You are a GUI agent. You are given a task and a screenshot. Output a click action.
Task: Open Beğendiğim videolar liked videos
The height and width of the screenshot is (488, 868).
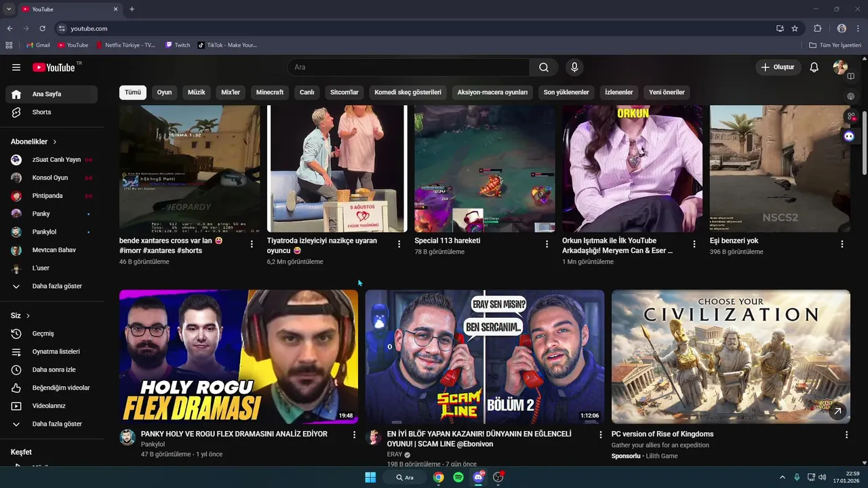coord(52,388)
